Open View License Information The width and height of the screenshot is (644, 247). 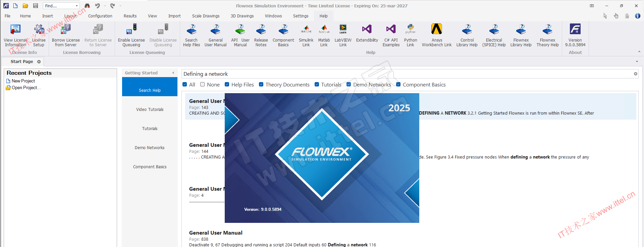point(15,35)
